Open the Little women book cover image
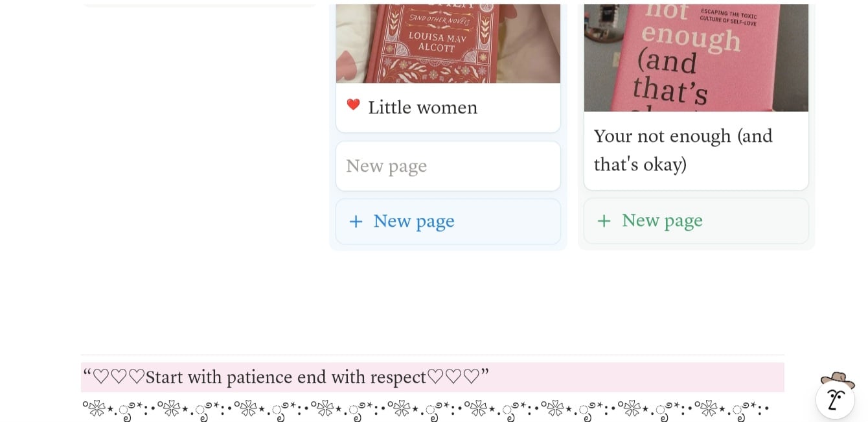The image size is (868, 422). [448, 43]
